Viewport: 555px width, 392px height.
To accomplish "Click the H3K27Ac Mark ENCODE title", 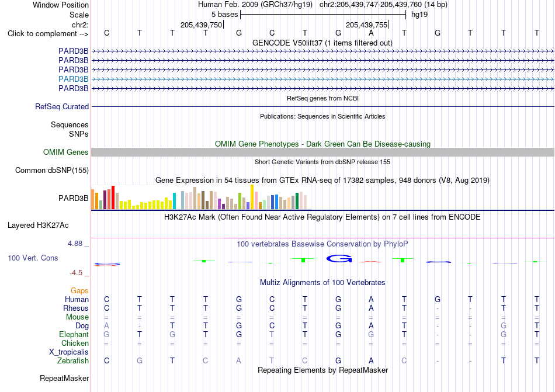I will pyautogui.click(x=322, y=217).
